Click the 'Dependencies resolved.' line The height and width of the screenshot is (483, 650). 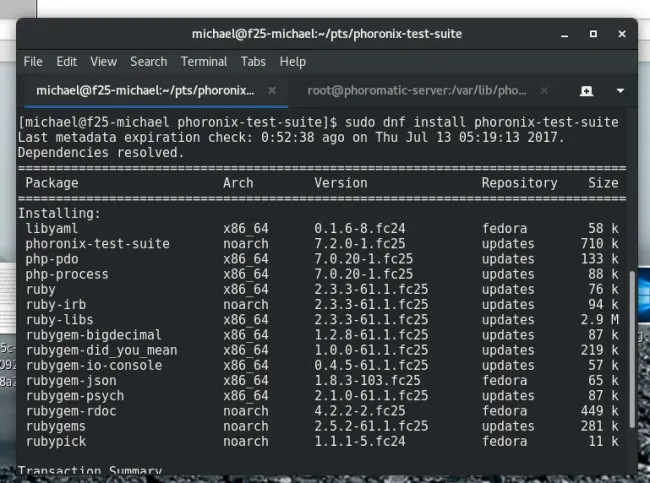click(101, 153)
